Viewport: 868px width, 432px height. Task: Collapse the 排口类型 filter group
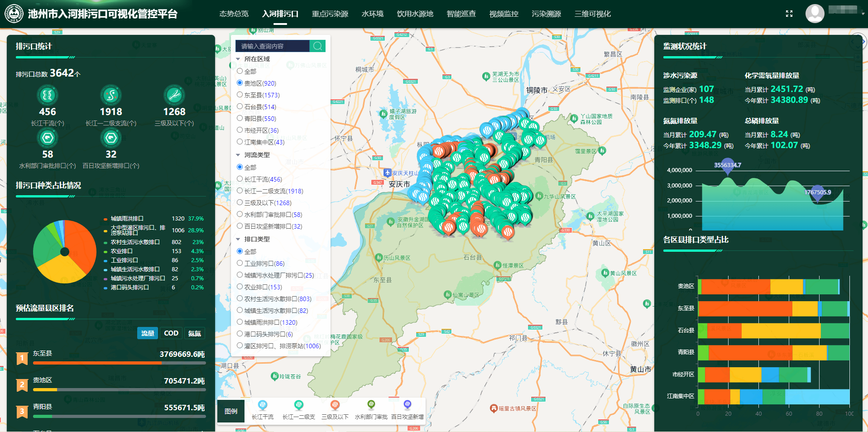[x=238, y=239]
